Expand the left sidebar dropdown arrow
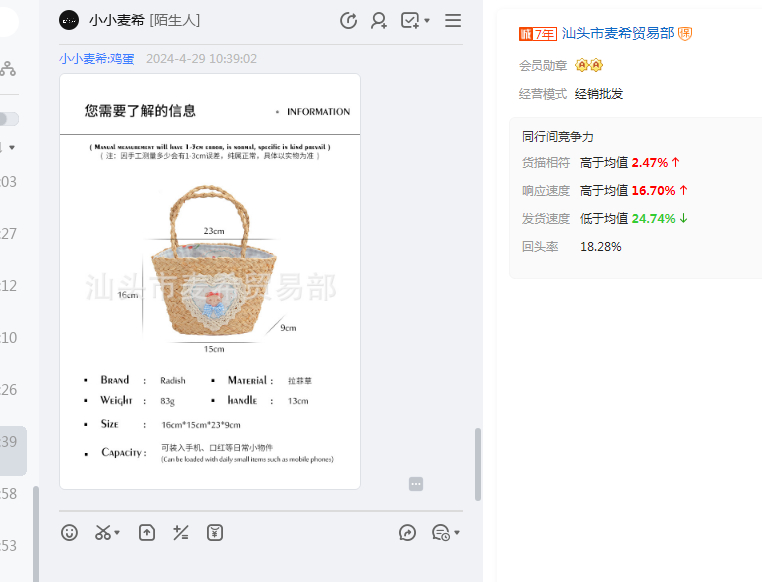The height and width of the screenshot is (582, 762). [x=12, y=147]
